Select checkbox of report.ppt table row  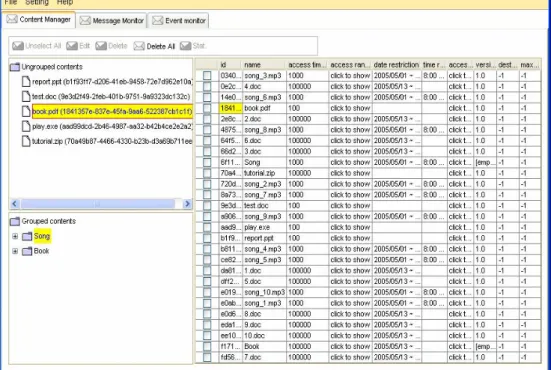click(207, 238)
